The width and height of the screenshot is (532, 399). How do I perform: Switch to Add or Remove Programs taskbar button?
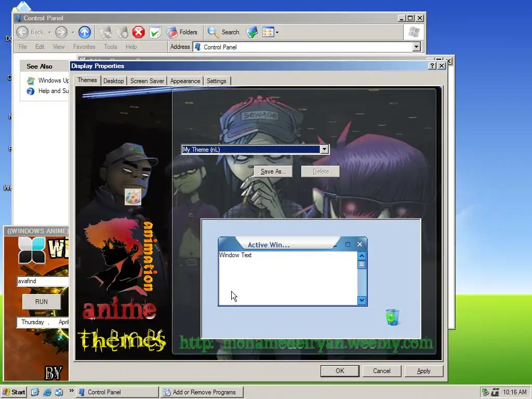pyautogui.click(x=202, y=392)
